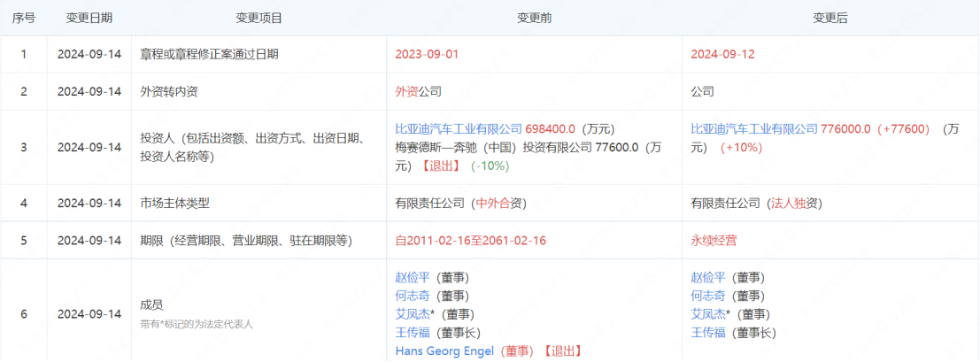
Task: Open 赵俭平 profile in 变更后 column
Action: (x=707, y=277)
